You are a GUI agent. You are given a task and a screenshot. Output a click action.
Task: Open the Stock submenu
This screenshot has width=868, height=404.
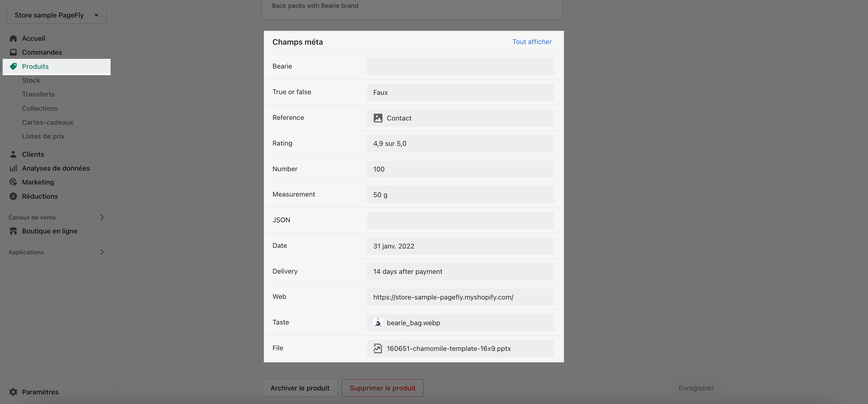pyautogui.click(x=31, y=80)
